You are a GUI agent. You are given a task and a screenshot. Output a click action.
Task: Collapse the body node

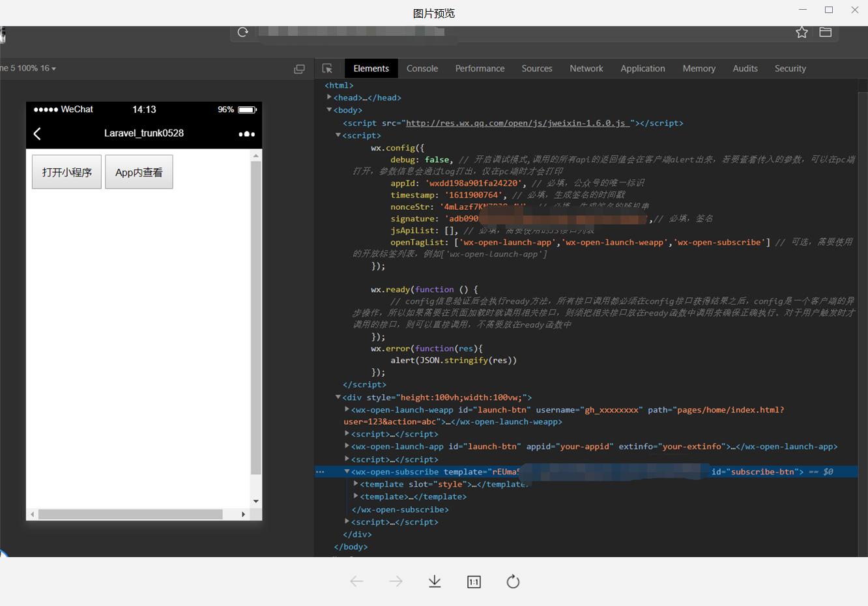(329, 109)
